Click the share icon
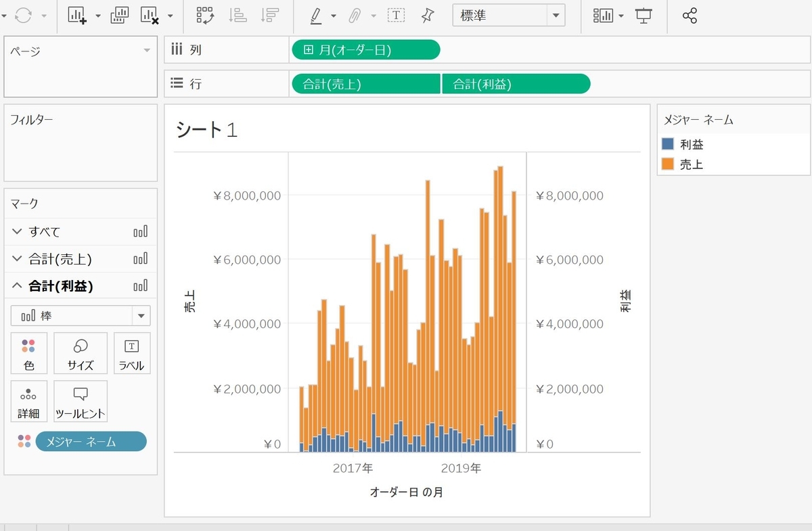Screen dimensions: 812x531 click(690, 16)
